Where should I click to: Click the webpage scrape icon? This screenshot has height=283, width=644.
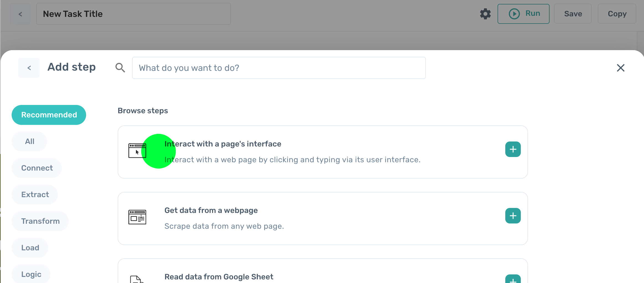pos(137,217)
